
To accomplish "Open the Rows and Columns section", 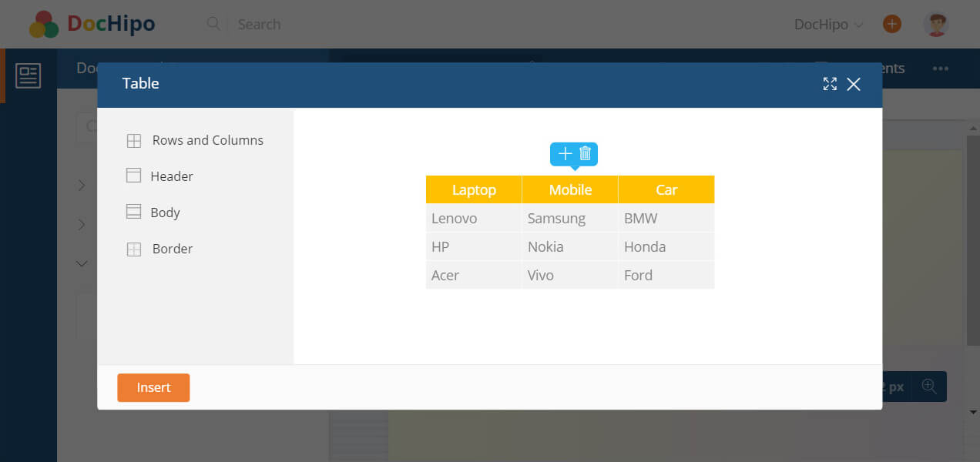I will (x=196, y=140).
